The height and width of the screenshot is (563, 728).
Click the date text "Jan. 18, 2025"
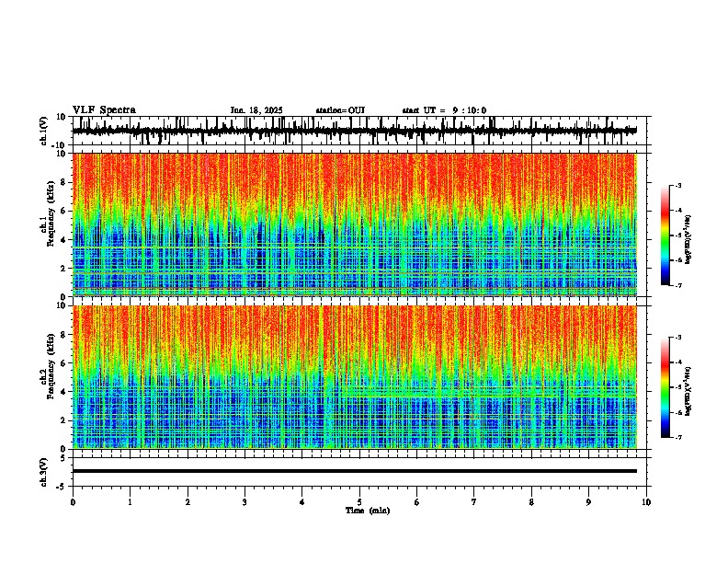pos(256,110)
